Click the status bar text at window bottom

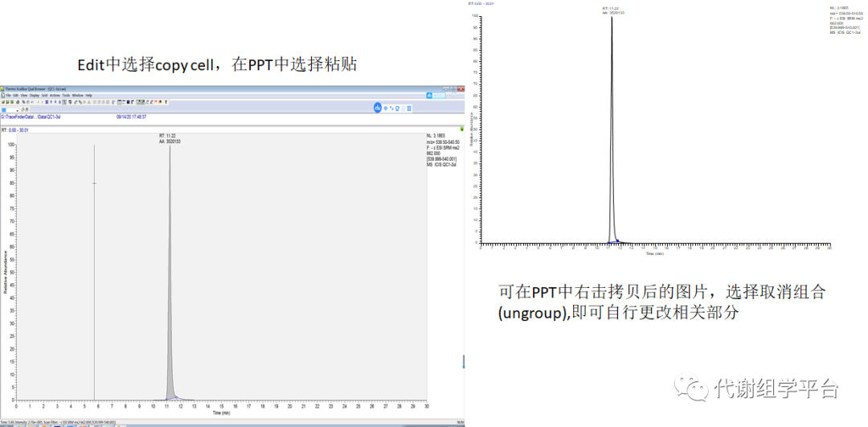click(x=58, y=422)
